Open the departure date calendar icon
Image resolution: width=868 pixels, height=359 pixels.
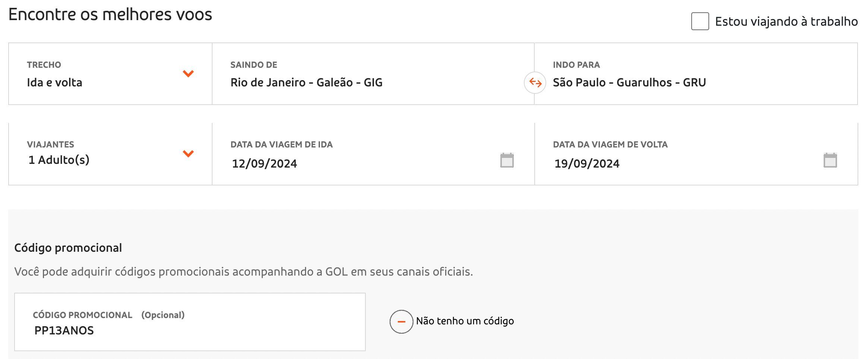click(x=507, y=161)
